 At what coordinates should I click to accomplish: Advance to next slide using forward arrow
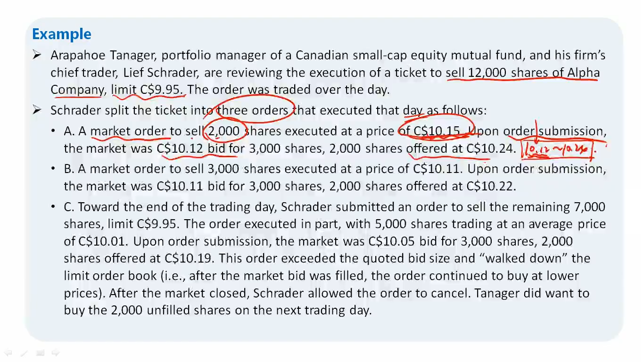point(55,353)
